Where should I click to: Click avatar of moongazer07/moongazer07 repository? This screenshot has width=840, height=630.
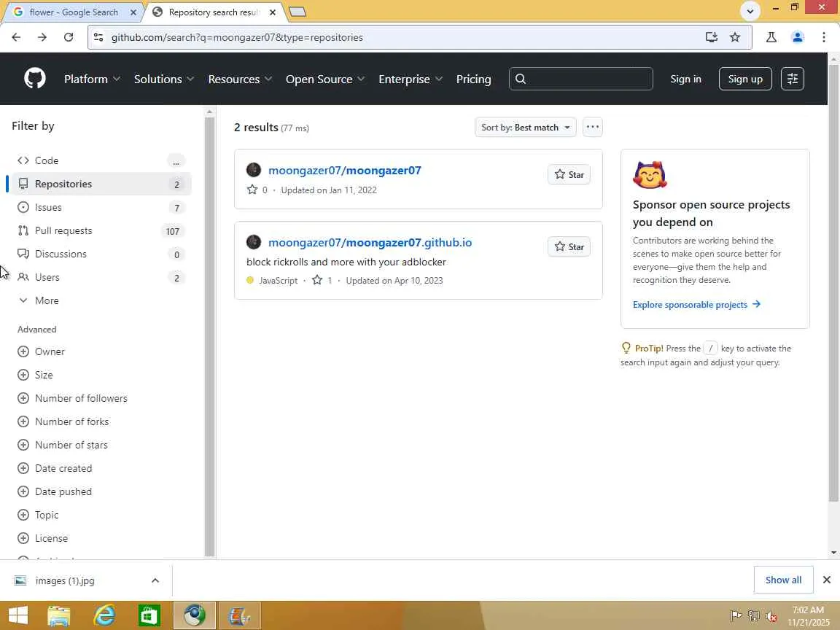tap(254, 170)
